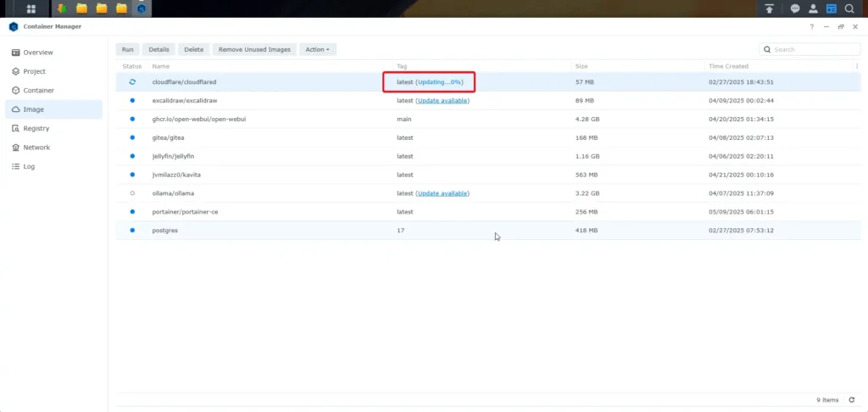Click the status dot of ghcr.io/open-webui/open-webui
This screenshot has height=412, width=868.
coord(131,119)
